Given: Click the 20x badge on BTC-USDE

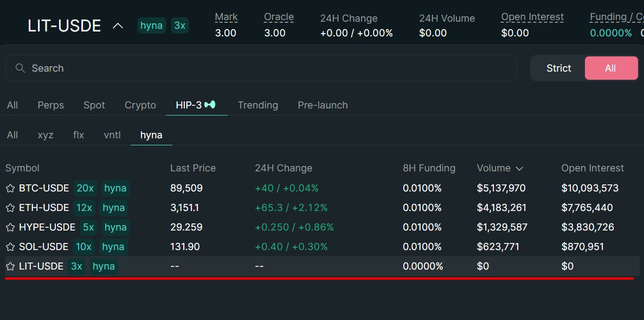Looking at the screenshot, I should click(x=85, y=189).
